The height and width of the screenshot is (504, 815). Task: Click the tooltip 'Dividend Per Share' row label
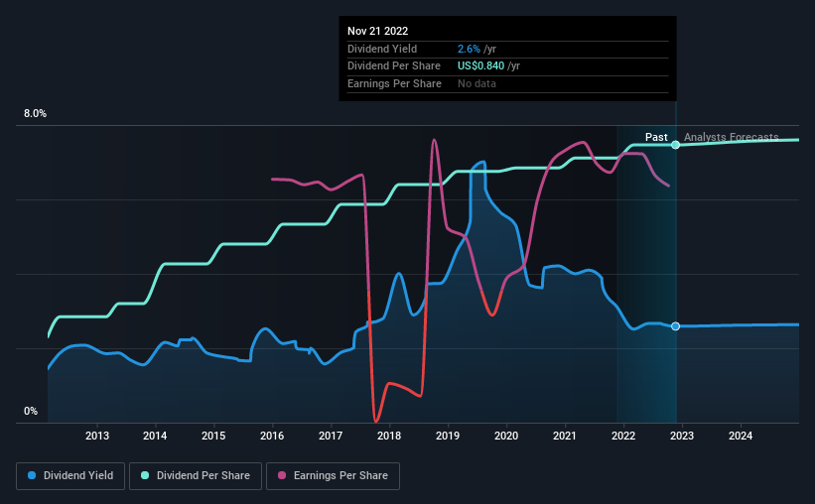(394, 66)
